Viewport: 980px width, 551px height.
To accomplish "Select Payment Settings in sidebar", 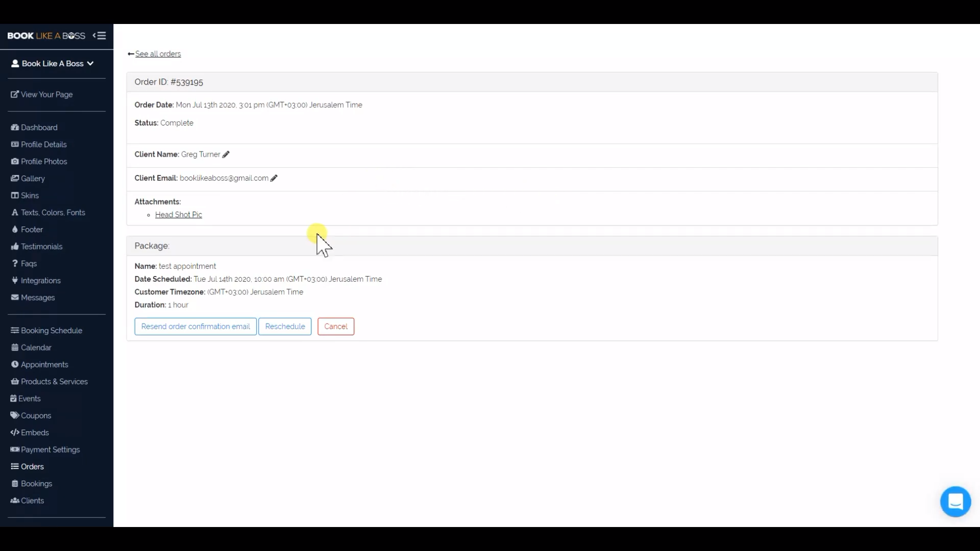I will pos(50,449).
